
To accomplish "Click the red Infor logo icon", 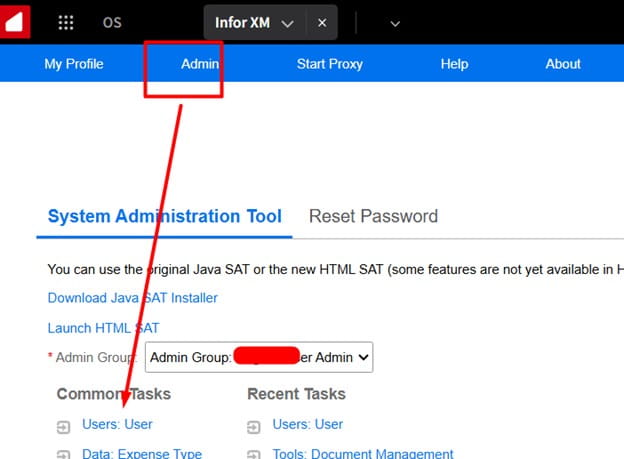I will [16, 21].
